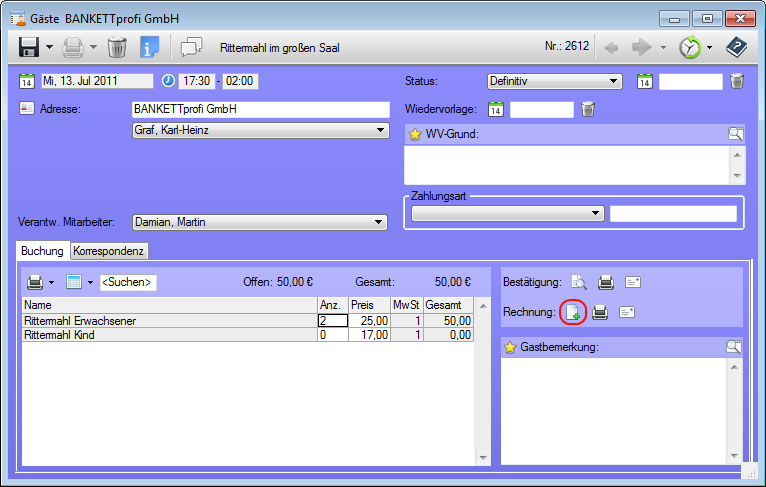Click calendar icon right of Status dropdown

[x=645, y=81]
